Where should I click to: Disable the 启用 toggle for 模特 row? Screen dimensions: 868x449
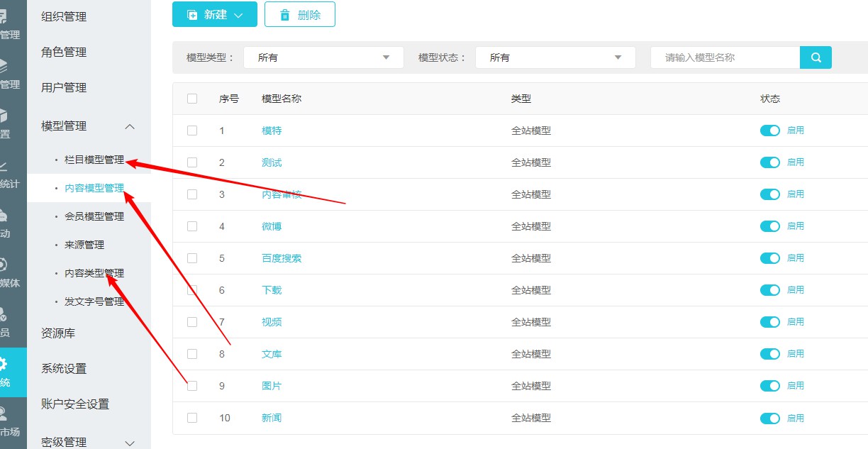769,131
